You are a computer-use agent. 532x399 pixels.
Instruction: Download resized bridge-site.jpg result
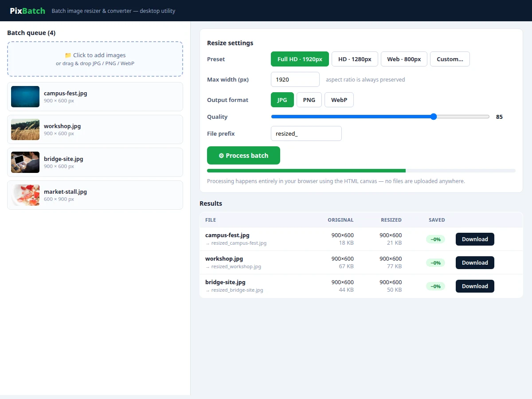pos(475,286)
